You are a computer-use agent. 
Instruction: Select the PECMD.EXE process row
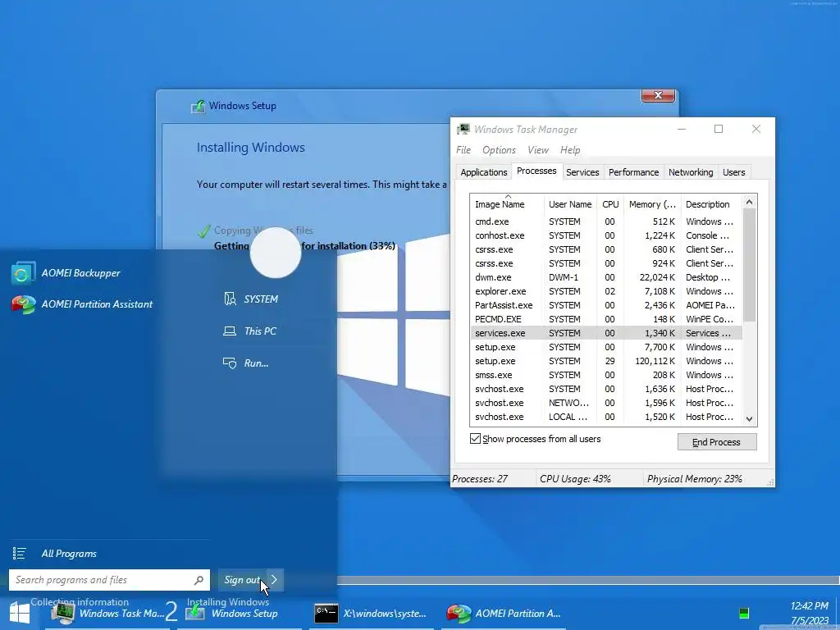(606, 319)
